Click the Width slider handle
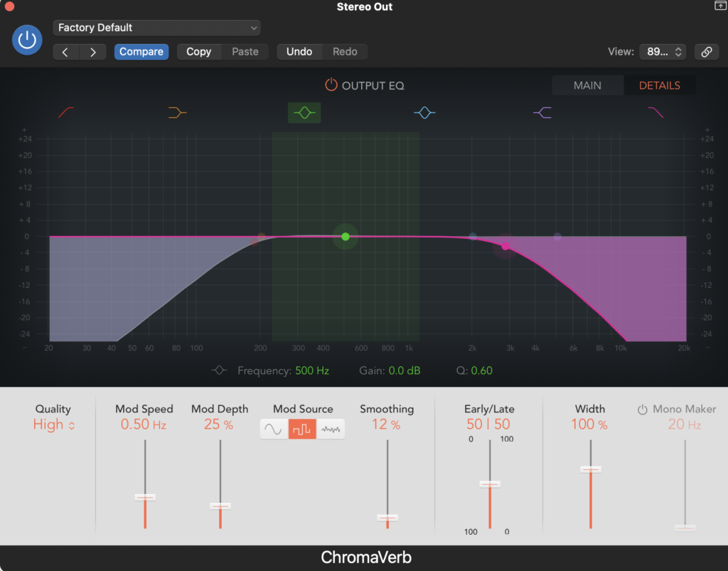 (591, 469)
